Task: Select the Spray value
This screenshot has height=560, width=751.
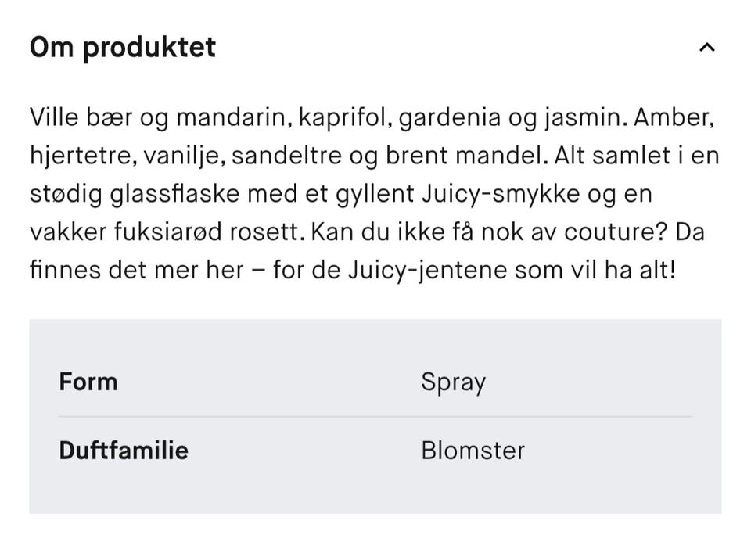Action: pyautogui.click(x=454, y=382)
